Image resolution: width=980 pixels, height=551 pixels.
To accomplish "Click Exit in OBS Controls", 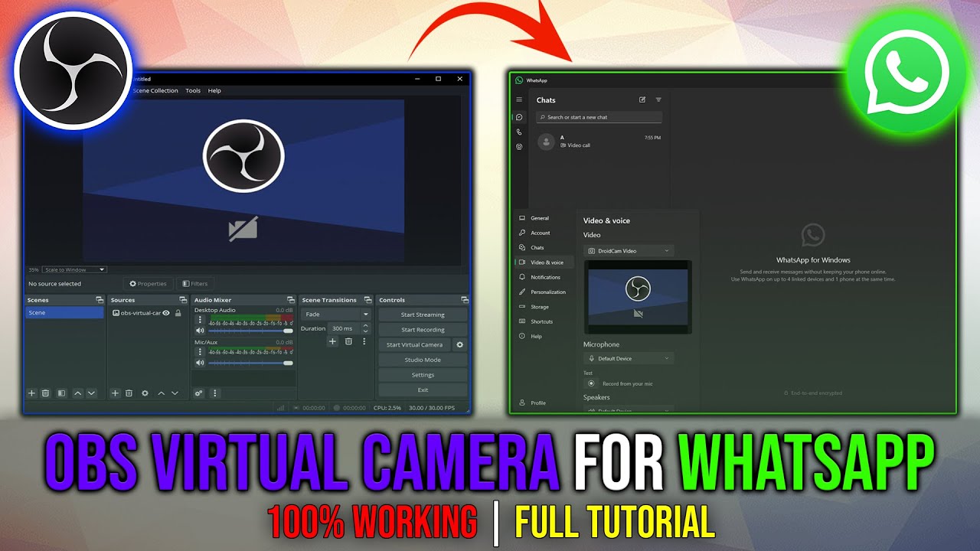I will coord(423,390).
